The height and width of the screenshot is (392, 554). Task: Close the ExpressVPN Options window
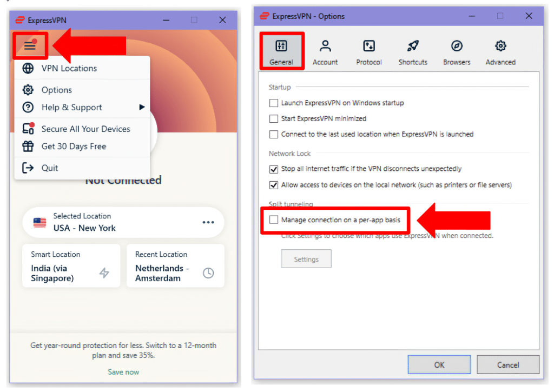coord(529,16)
